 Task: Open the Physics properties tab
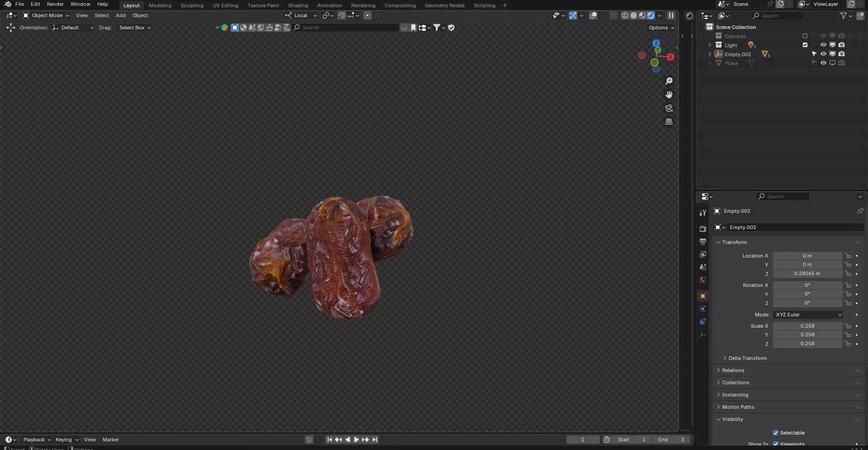702,309
